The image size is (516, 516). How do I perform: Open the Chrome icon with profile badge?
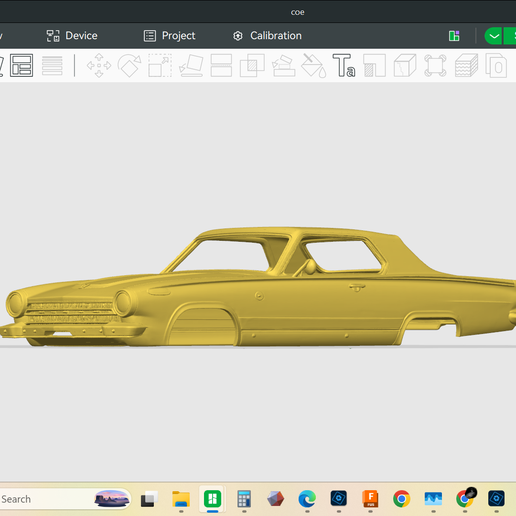coord(466,498)
